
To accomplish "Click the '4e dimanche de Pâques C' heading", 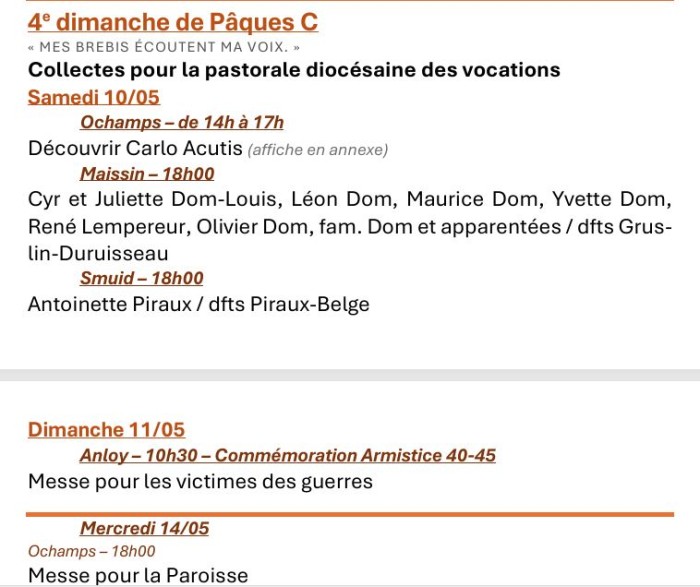I will point(173,22).
